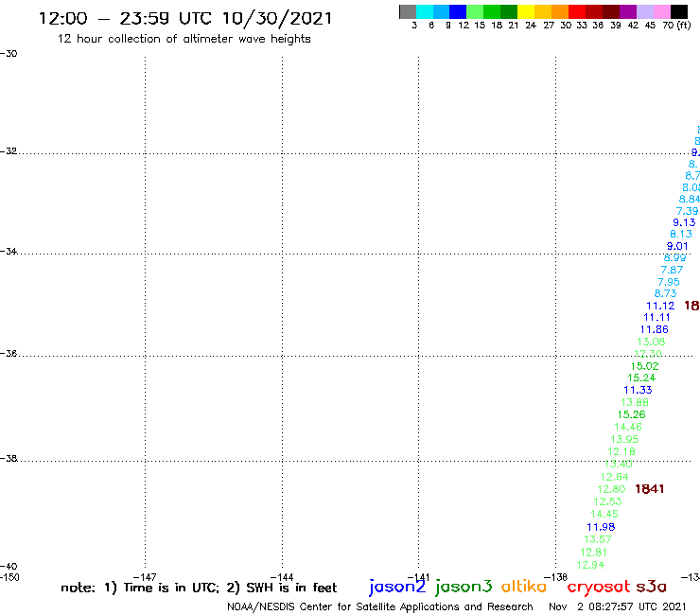The image size is (700, 615).
Task: Click the wave height value 12.53
Action: click(x=607, y=501)
